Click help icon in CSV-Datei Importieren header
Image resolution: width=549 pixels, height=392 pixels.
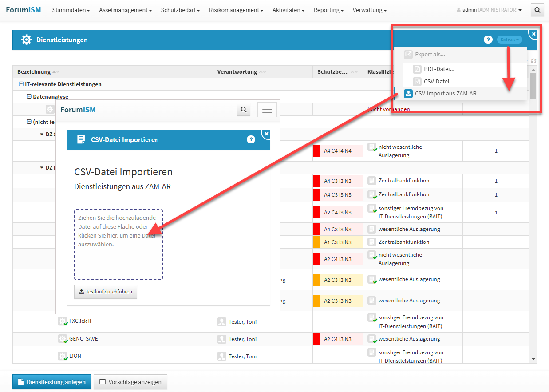click(x=251, y=139)
